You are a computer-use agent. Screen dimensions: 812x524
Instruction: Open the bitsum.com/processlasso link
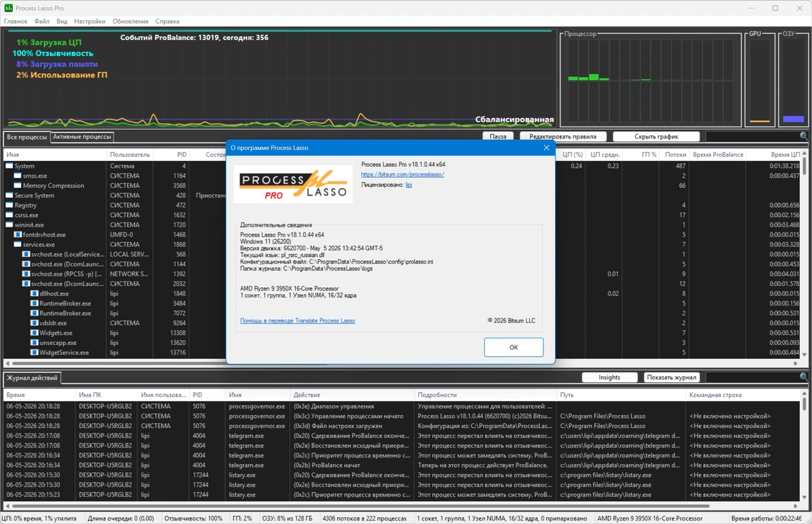(403, 174)
